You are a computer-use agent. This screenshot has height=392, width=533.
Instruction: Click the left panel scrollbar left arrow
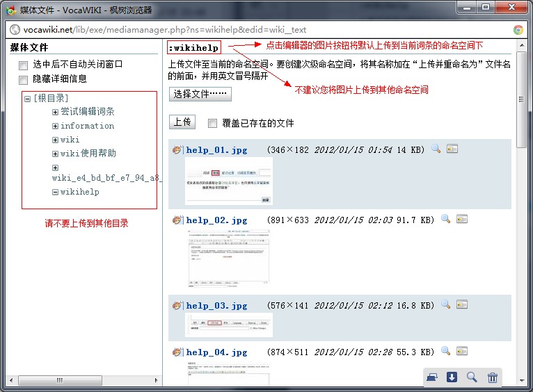[11, 380]
